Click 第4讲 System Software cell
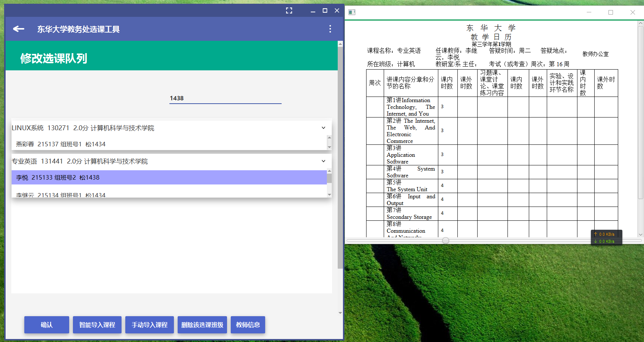This screenshot has height=342, width=644. tap(411, 172)
